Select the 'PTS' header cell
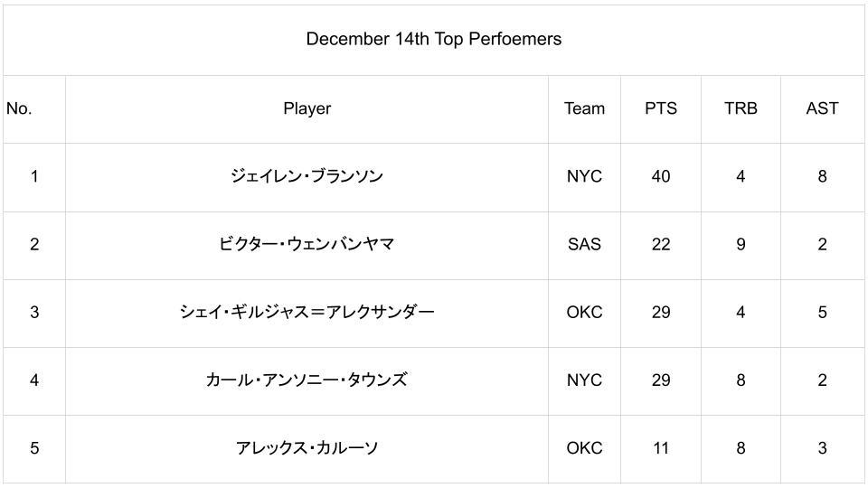Viewport: 868px width, 488px height. (661, 108)
